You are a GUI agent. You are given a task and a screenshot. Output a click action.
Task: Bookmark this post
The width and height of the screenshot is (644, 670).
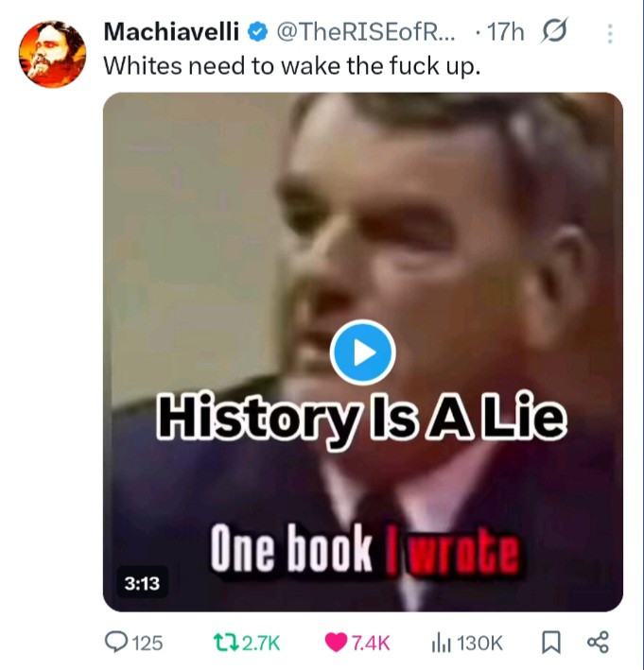click(x=551, y=643)
